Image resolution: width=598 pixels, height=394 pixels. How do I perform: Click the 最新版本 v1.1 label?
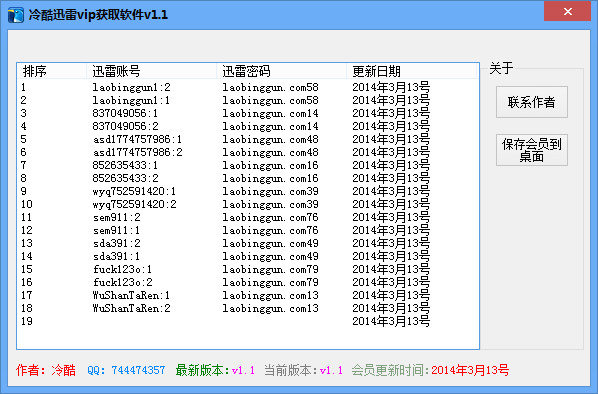[x=215, y=370]
